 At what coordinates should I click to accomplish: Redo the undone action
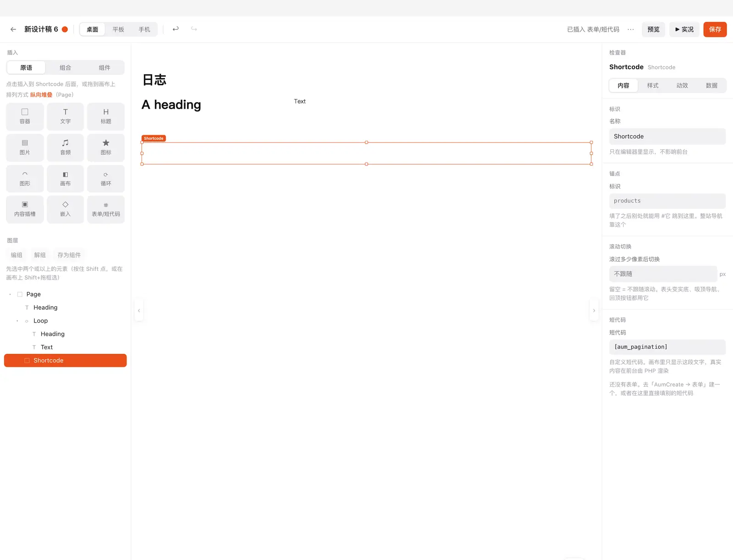194,29
